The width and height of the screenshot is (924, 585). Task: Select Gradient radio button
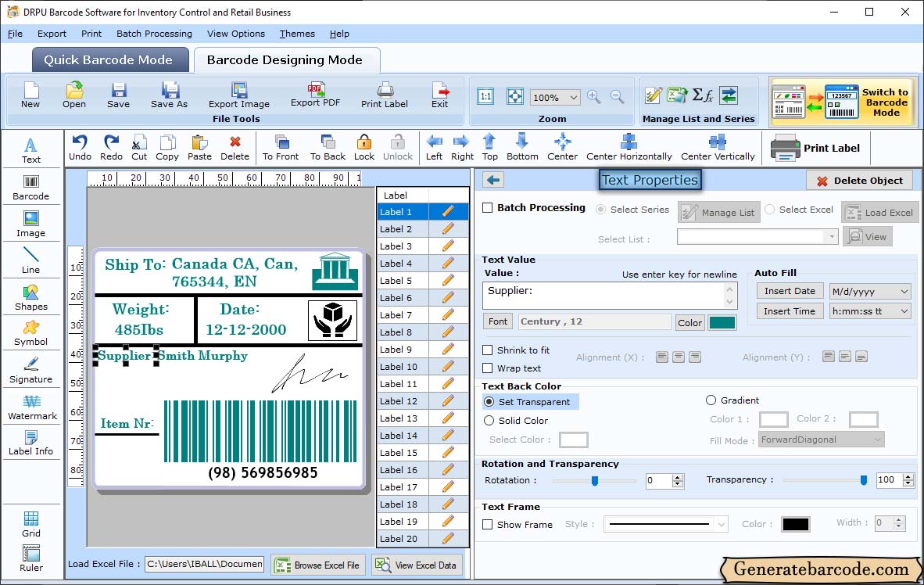(x=711, y=400)
